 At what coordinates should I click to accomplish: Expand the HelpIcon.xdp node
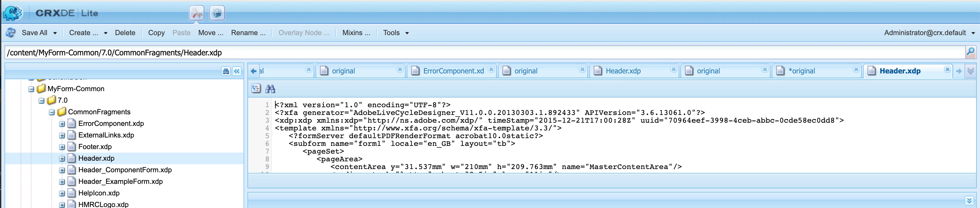tap(62, 194)
